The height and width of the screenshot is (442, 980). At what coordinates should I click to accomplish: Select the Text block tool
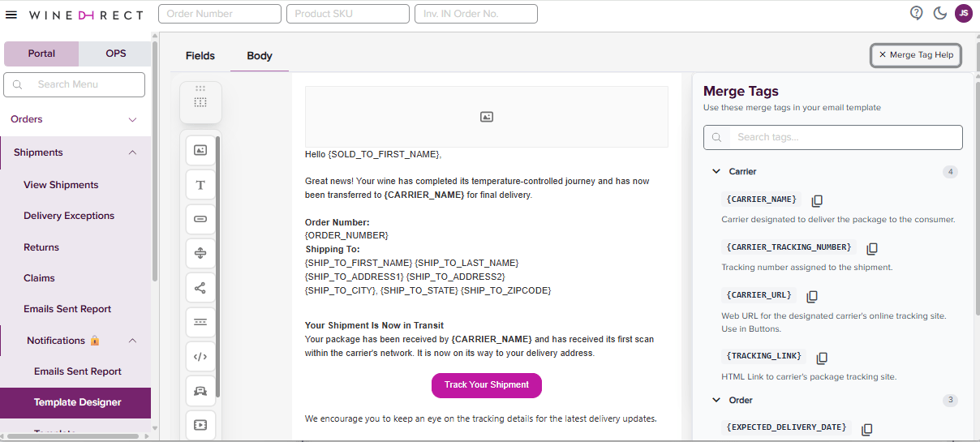click(200, 185)
